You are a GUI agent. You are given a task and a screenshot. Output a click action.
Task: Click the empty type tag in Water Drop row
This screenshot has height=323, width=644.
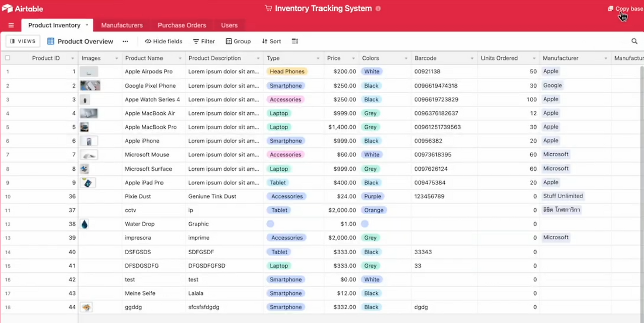270,224
